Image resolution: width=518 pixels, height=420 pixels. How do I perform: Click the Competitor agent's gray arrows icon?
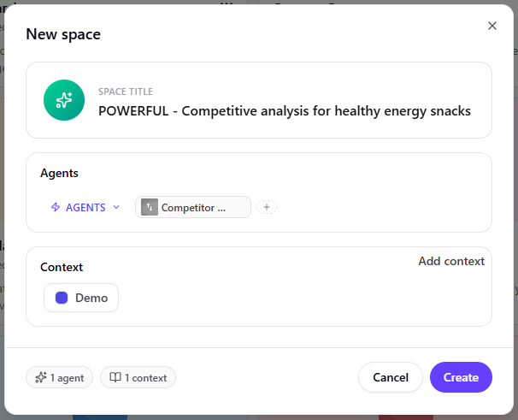click(x=150, y=207)
